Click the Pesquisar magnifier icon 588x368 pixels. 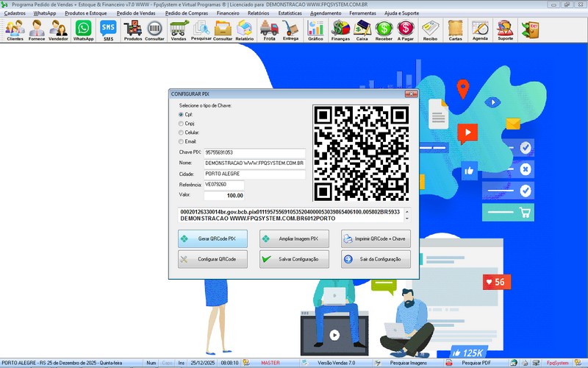pos(201,30)
